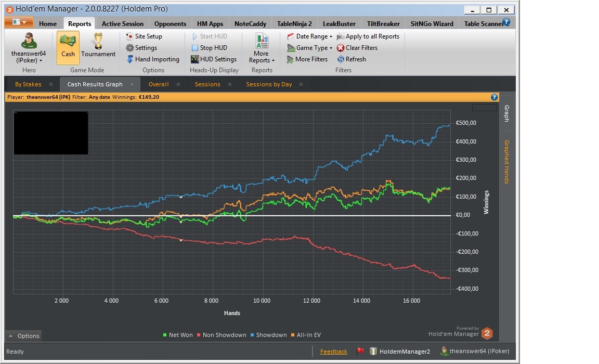Open the SitNGo Wizard tab

[x=432, y=24]
